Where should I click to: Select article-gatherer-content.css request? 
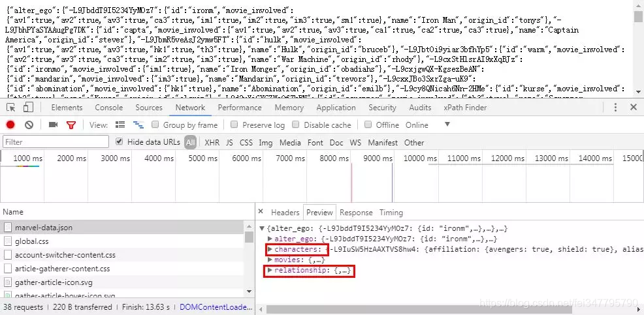(123, 269)
